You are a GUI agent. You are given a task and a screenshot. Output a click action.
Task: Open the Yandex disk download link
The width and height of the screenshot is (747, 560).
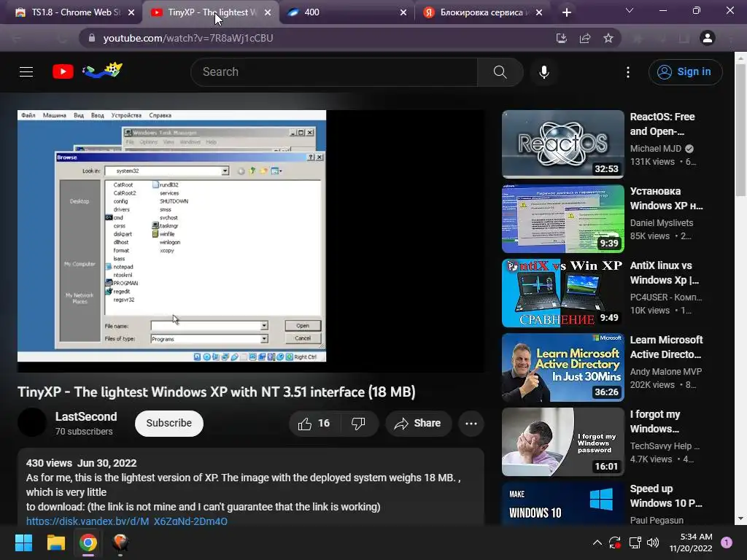[127, 521]
